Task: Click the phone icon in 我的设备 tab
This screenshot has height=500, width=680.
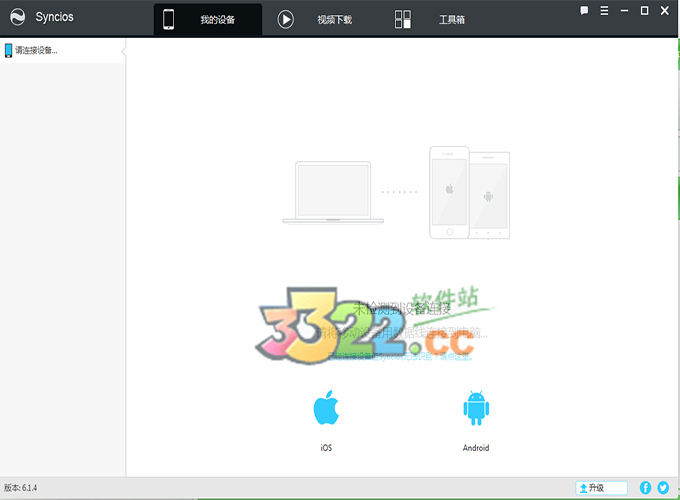Action: click(x=169, y=20)
